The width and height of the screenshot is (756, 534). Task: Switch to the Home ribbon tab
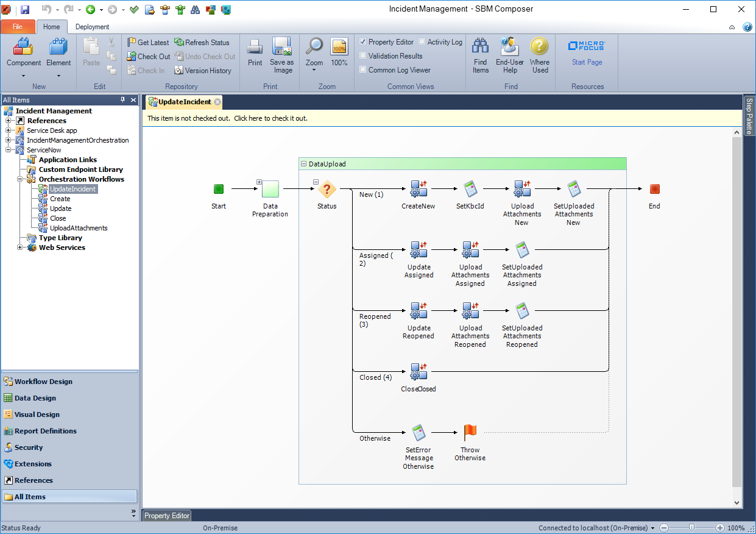52,27
